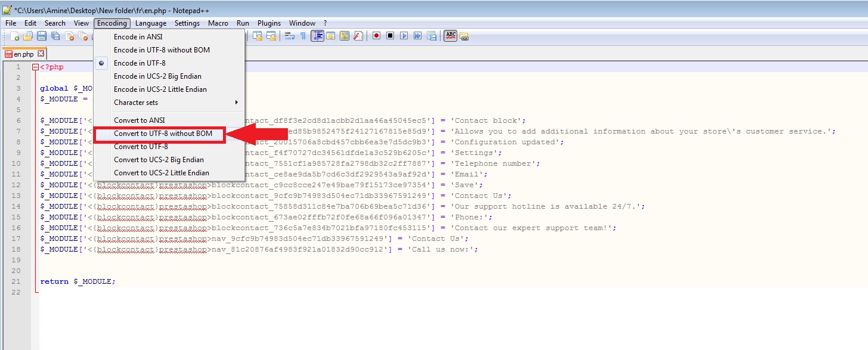Toggle Synchronize Horizontal Scrolling icon
Viewport: 868px width, 350px height.
(x=271, y=36)
